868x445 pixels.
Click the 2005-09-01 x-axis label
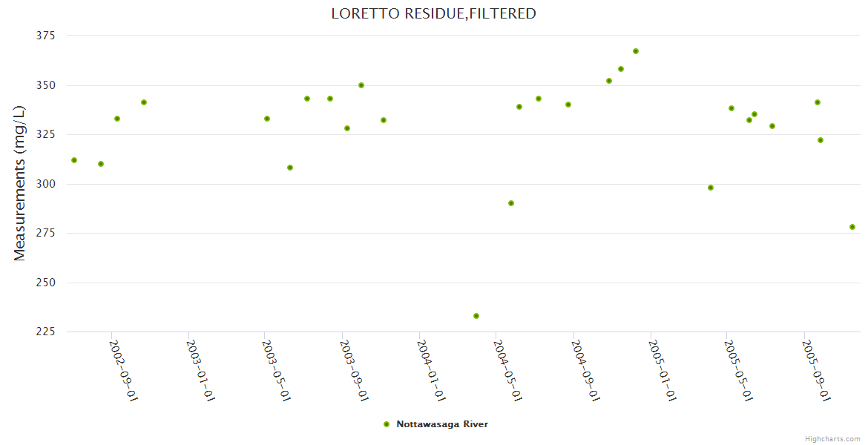pyautogui.click(x=817, y=369)
